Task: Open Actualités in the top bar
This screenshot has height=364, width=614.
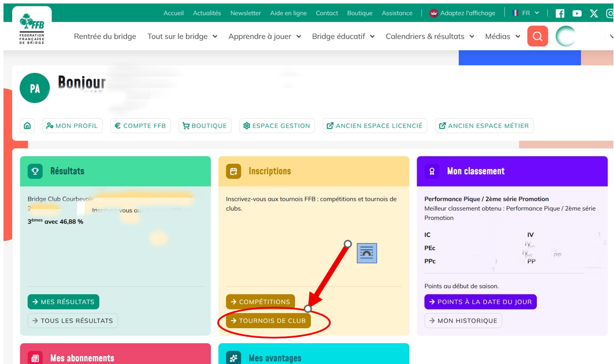Action: click(207, 13)
